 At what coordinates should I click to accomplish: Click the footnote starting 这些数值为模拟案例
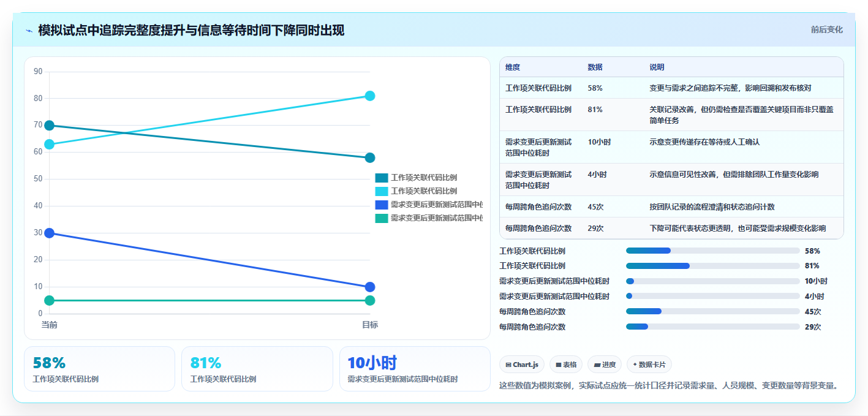point(668,386)
